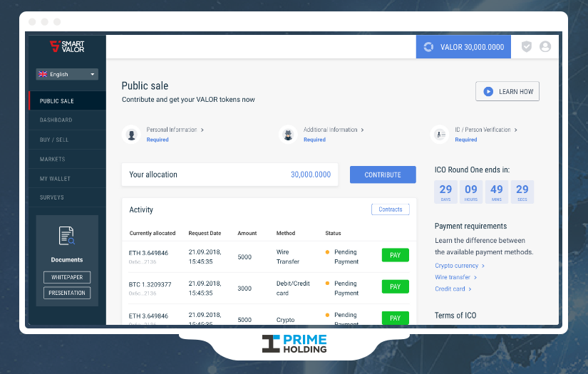Click the shield verification icon
Viewport: 588px width, 374px height.
527,46
